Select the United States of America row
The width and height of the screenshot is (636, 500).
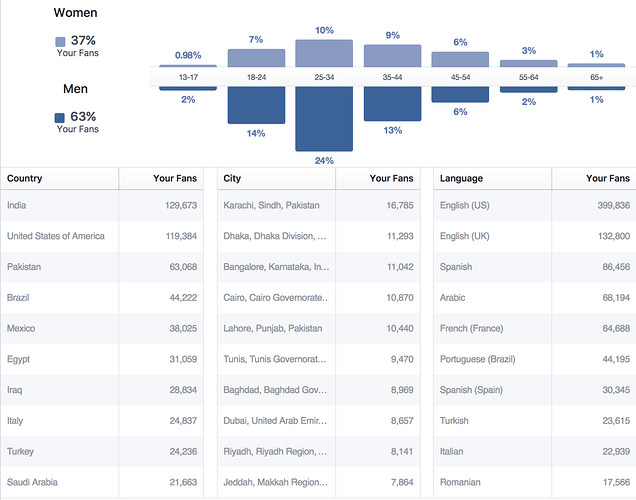[x=102, y=236]
